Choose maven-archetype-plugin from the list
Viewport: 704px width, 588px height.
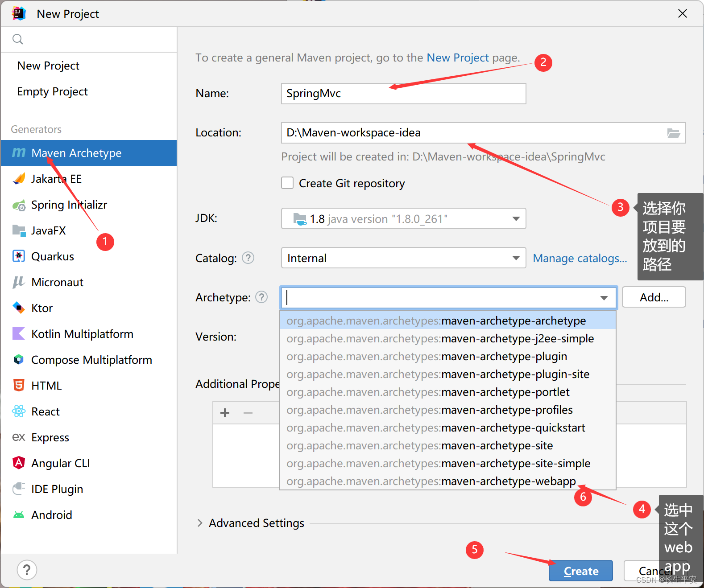447,356
